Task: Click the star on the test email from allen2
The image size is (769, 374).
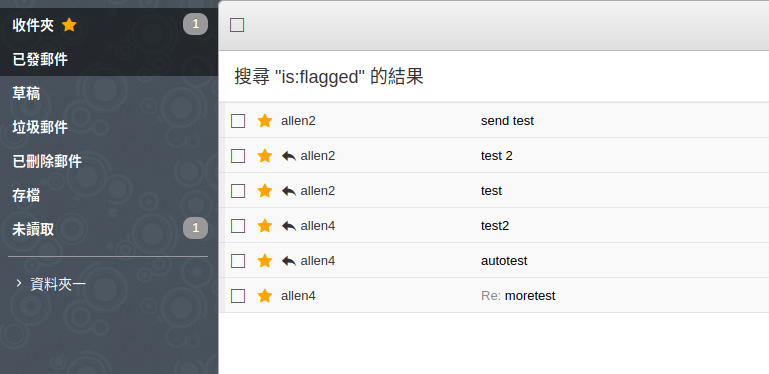Action: click(265, 191)
